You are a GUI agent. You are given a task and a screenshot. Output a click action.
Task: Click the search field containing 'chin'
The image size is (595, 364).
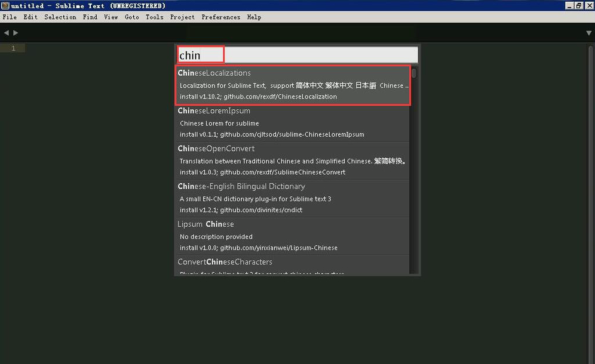click(x=297, y=55)
